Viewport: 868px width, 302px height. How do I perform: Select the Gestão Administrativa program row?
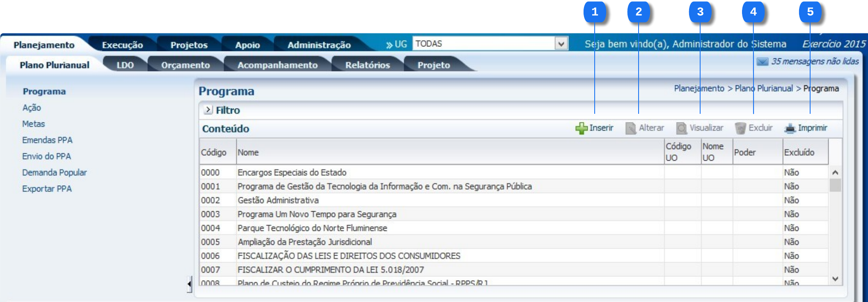pos(278,200)
